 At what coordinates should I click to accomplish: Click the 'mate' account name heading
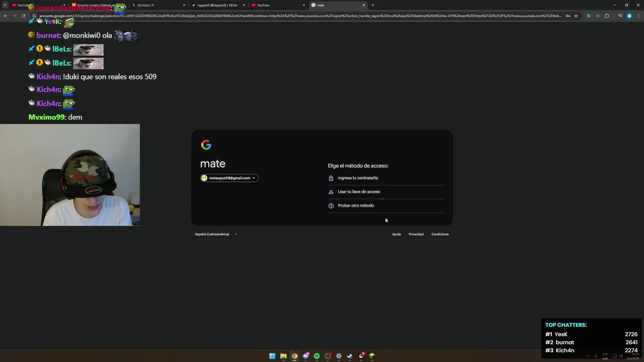213,164
